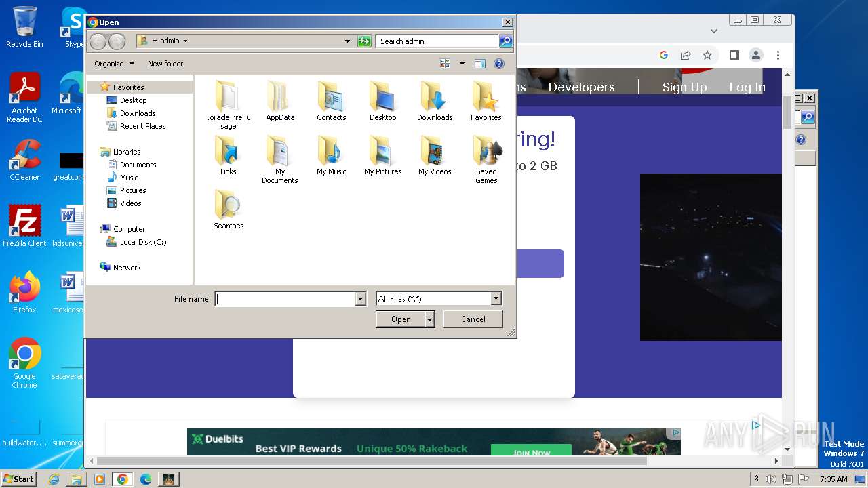Open FileZilla Client desktop icon

[x=24, y=226]
